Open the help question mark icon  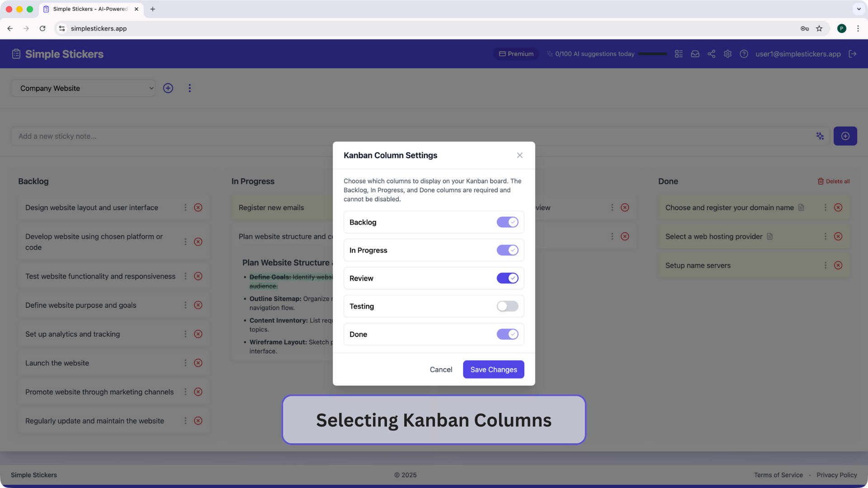click(x=744, y=54)
